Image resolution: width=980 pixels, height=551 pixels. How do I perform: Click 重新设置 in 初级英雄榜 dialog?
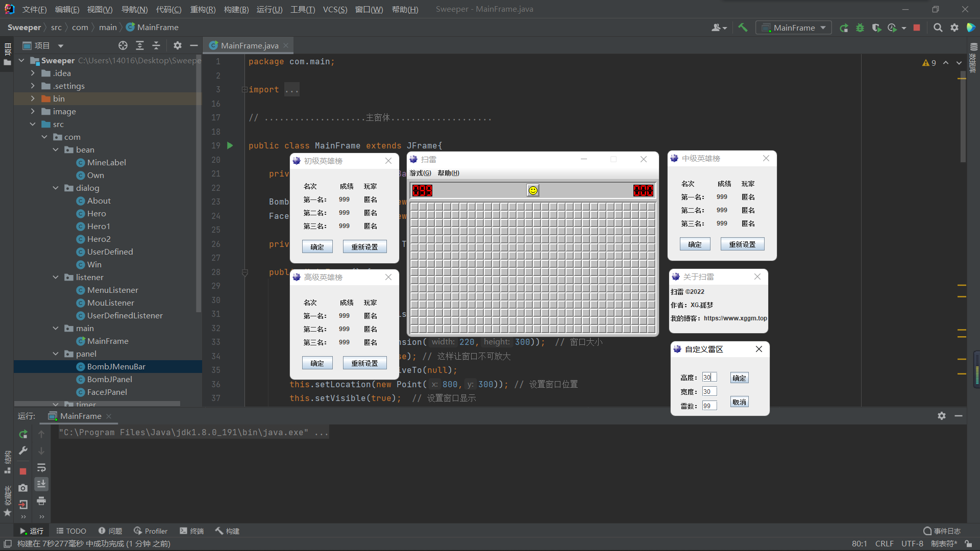(364, 246)
